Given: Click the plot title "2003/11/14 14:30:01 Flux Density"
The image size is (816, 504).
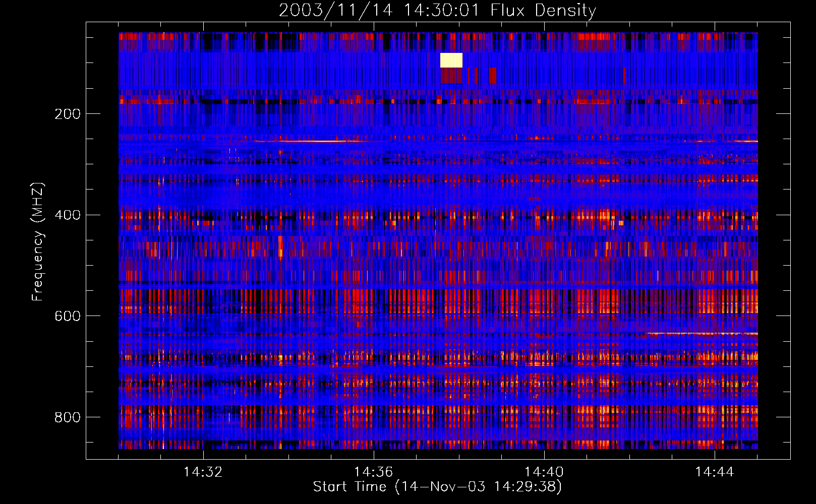Looking at the screenshot, I should pos(438,11).
